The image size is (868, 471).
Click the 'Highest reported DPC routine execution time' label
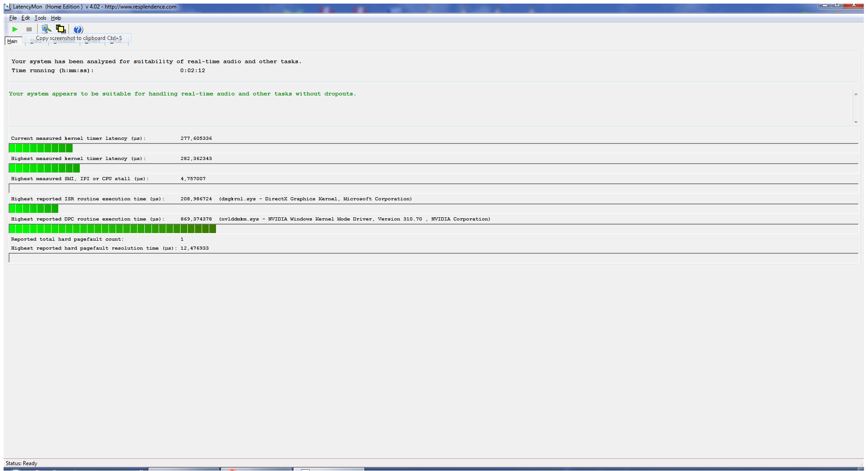point(88,219)
